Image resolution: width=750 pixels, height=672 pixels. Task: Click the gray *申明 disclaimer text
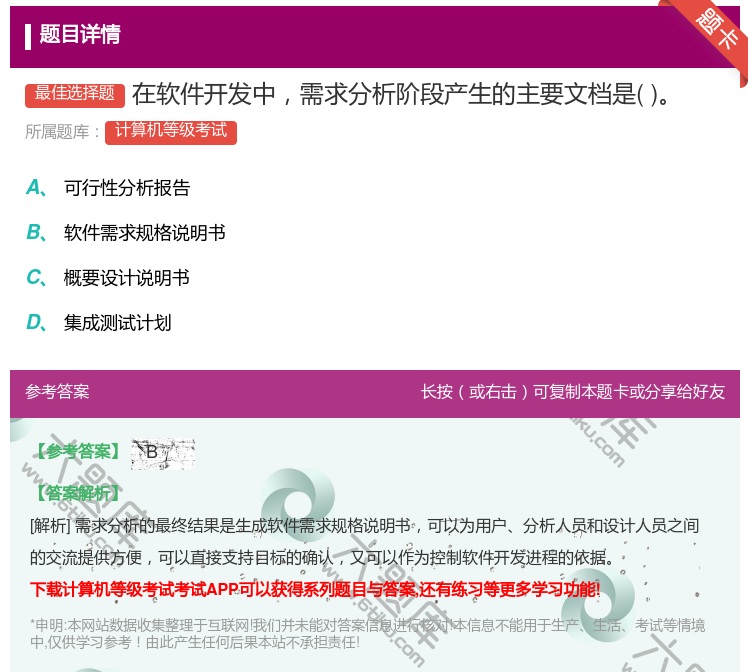(367, 633)
